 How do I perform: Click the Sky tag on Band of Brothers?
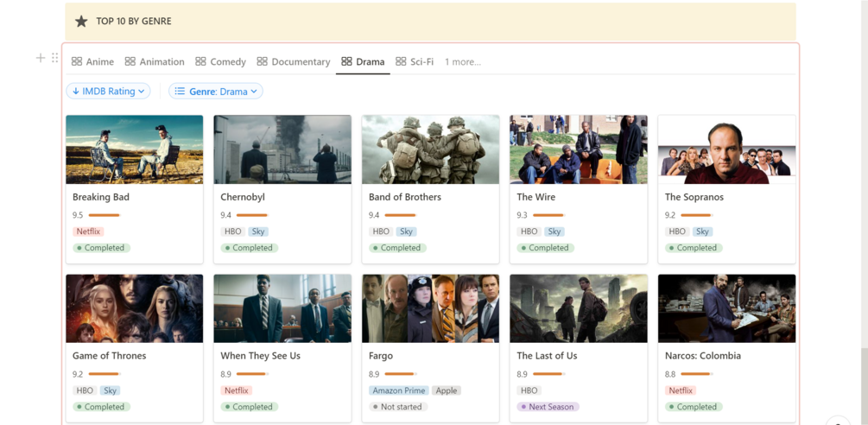pos(406,232)
